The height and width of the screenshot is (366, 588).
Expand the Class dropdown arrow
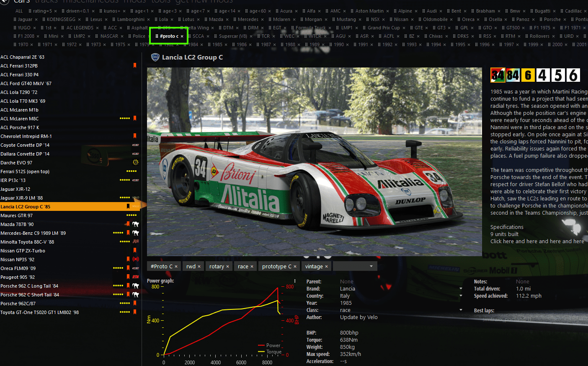[x=461, y=310]
